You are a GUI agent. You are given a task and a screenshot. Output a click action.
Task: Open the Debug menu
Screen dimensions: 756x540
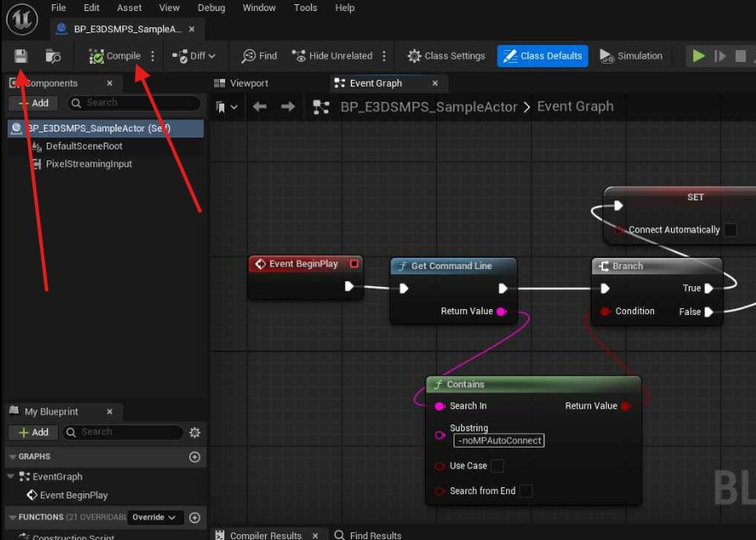(212, 8)
